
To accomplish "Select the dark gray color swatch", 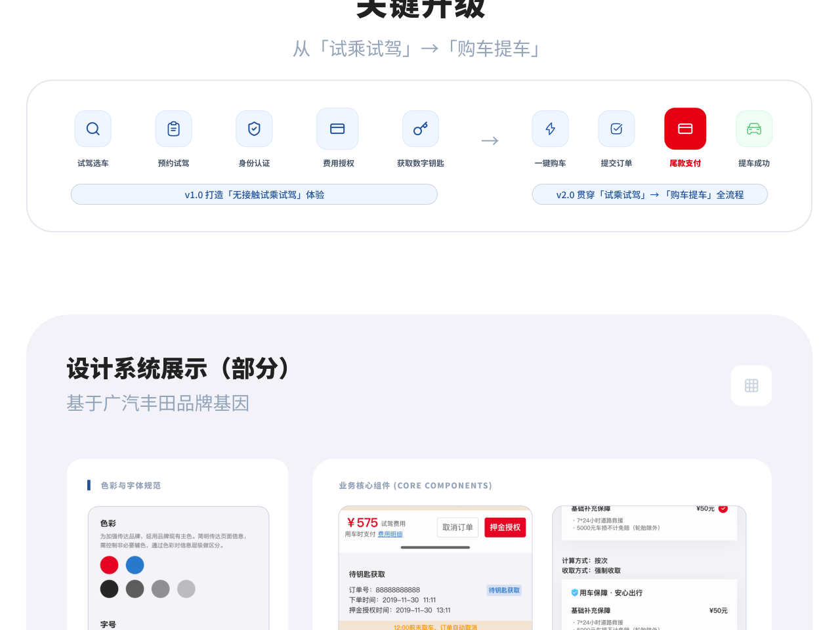I will tap(135, 589).
